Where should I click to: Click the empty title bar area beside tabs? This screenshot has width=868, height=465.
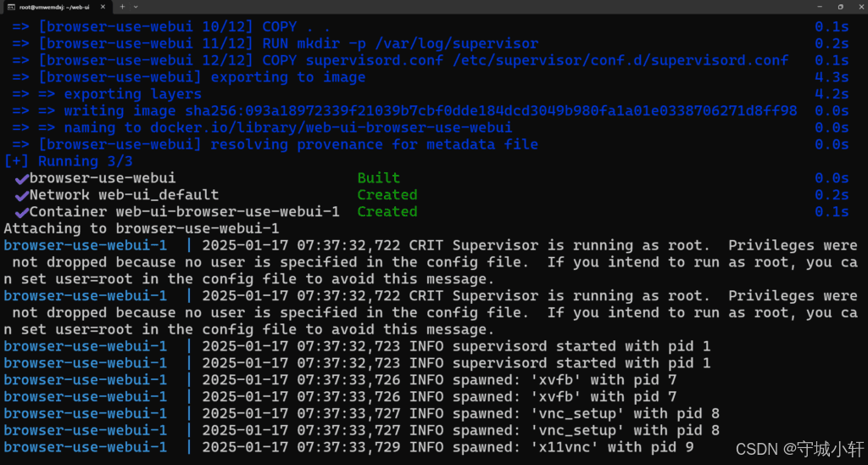(x=470, y=7)
